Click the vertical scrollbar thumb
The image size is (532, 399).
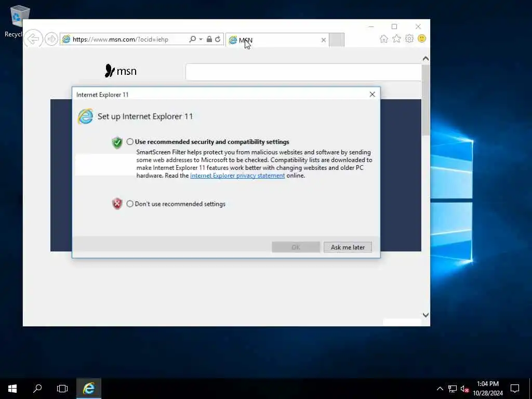(x=425, y=100)
